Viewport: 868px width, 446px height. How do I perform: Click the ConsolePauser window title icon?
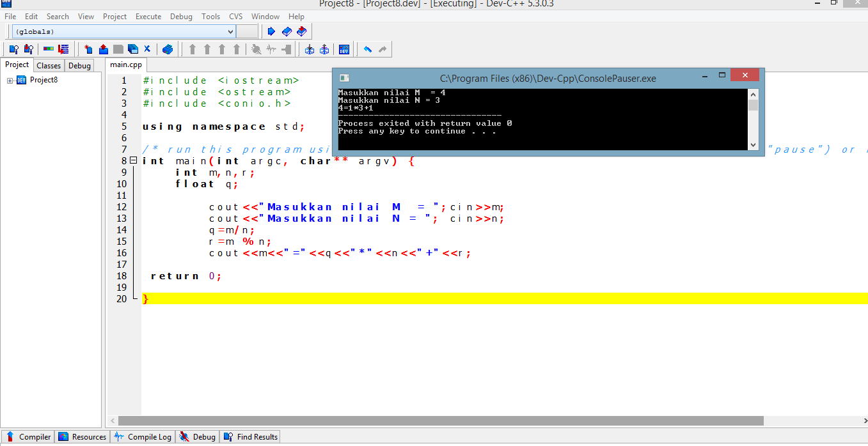344,78
